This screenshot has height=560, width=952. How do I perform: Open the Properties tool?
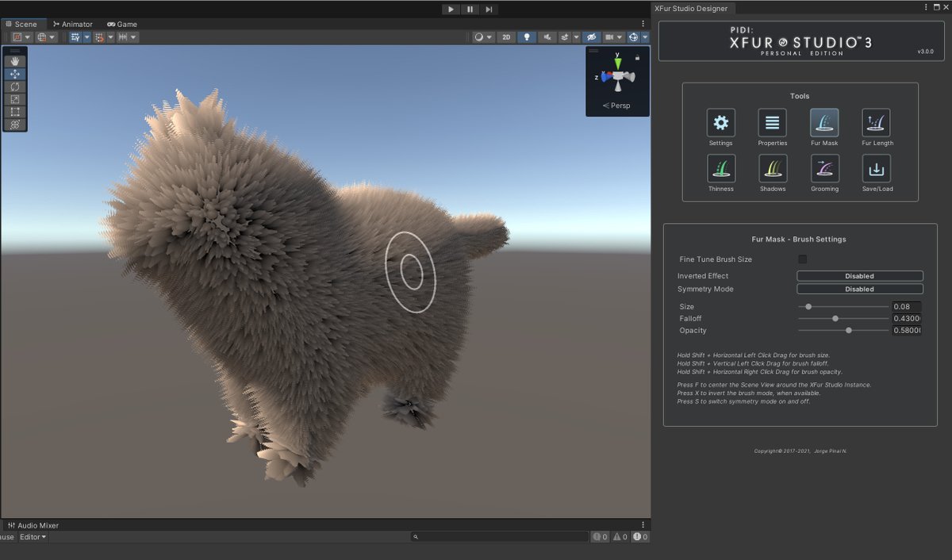pos(772,123)
